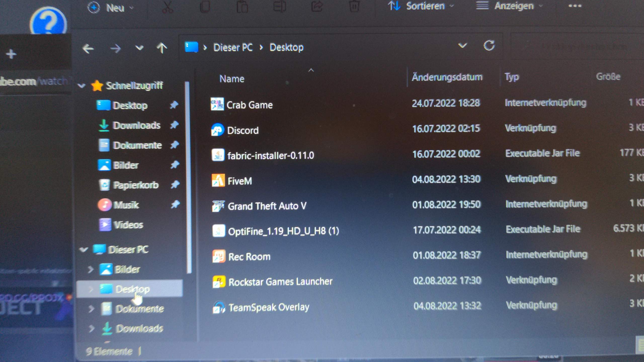Navigate to Dieser PC via the breadcrumb
Viewport: 644px width, 362px height.
[233, 47]
